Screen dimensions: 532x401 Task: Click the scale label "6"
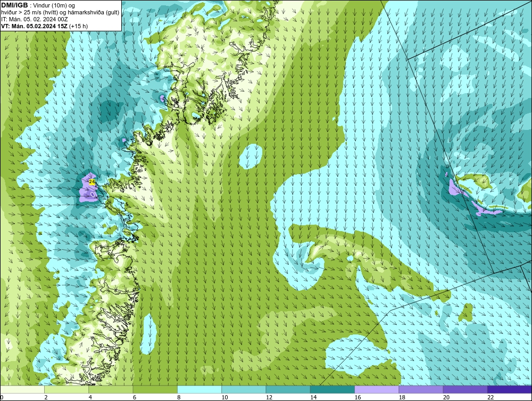coord(135,397)
